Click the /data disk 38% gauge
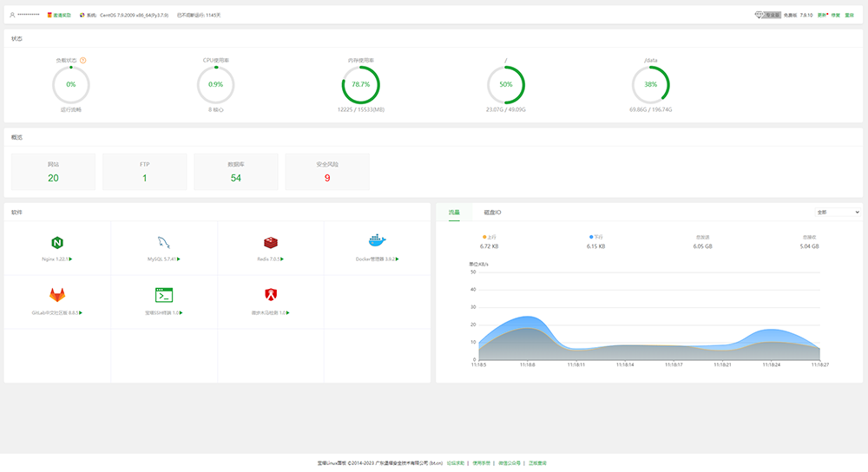 [650, 84]
